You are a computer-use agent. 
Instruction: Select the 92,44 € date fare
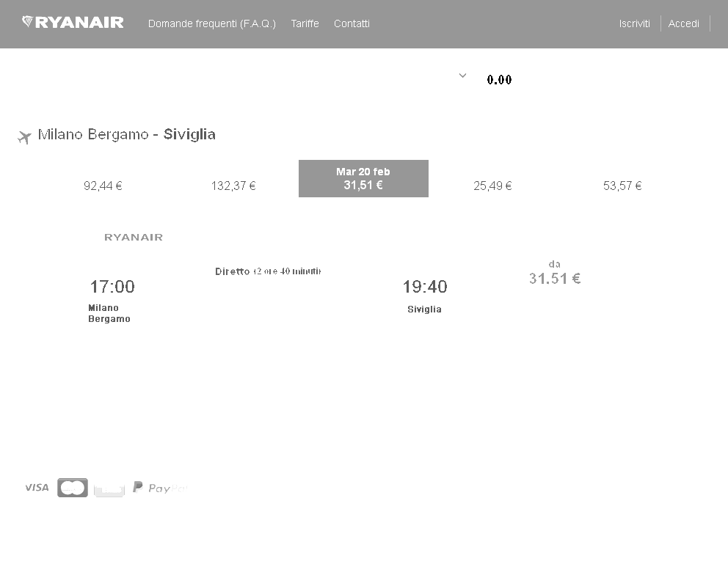103,186
